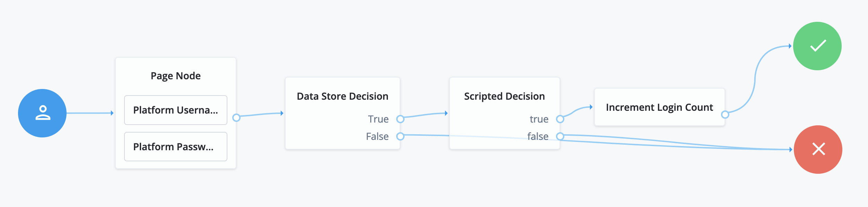Image resolution: width=868 pixels, height=207 pixels.
Task: Click Scripted Decision true connector
Action: [x=560, y=119]
